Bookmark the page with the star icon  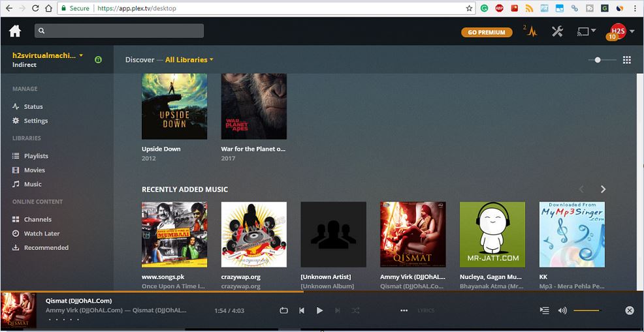point(469,8)
